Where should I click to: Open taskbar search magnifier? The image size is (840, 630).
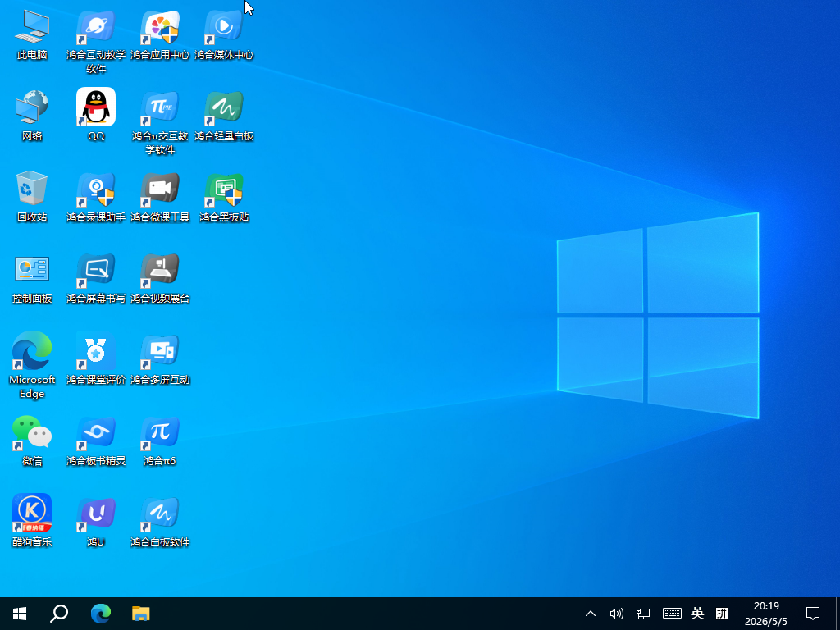pyautogui.click(x=59, y=614)
